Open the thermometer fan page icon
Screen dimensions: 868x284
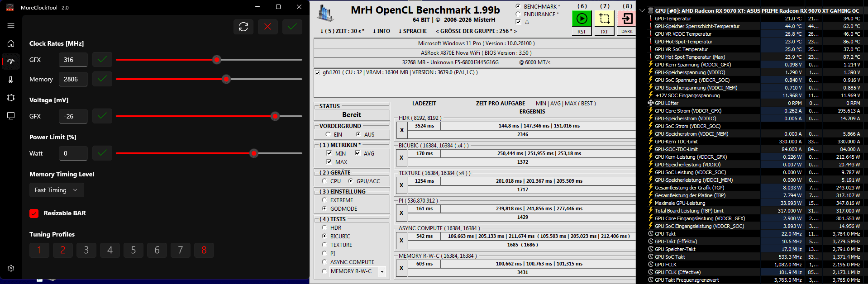(x=11, y=80)
